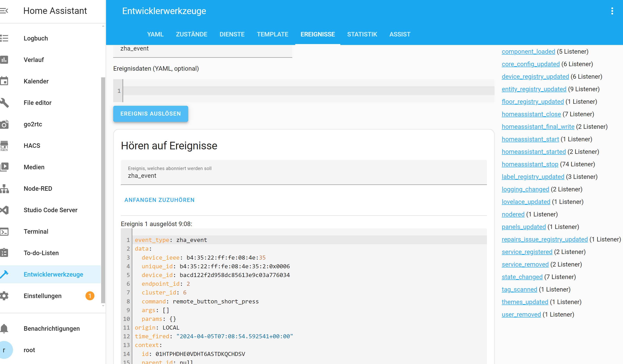The image size is (623, 364).
Task: Switch to the TEMPLATE tab
Action: click(272, 34)
